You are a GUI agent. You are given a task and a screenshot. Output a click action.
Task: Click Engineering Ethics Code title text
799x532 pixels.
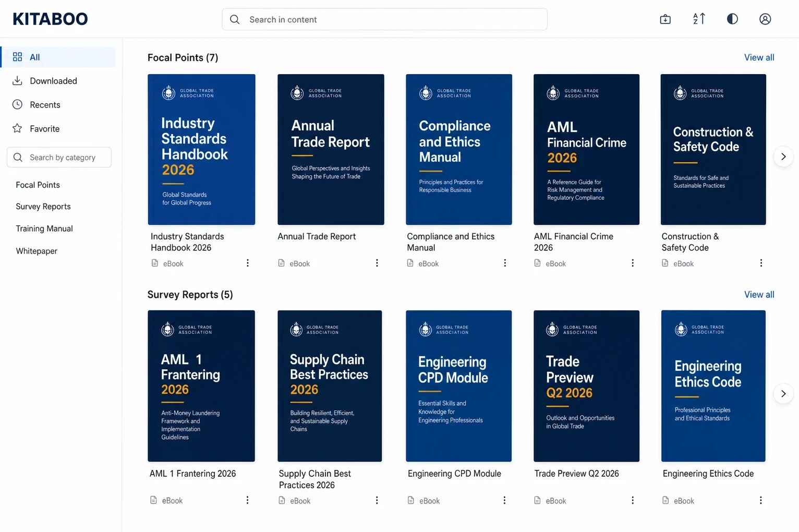click(708, 474)
